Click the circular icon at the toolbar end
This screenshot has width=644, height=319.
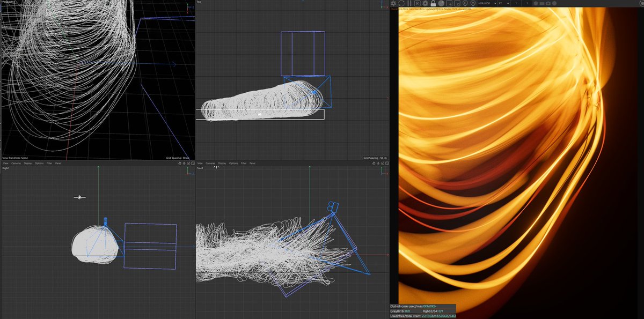(x=554, y=3)
